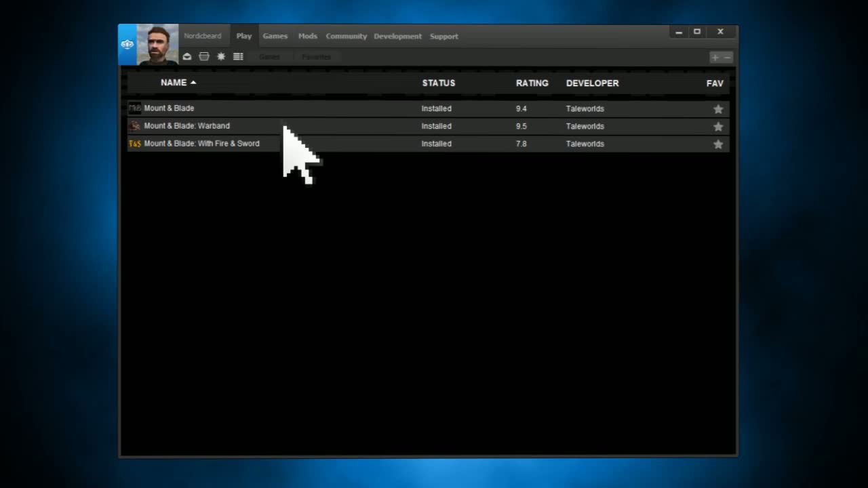868x488 pixels.
Task: Click the user avatar thumbnail
Action: tap(157, 45)
